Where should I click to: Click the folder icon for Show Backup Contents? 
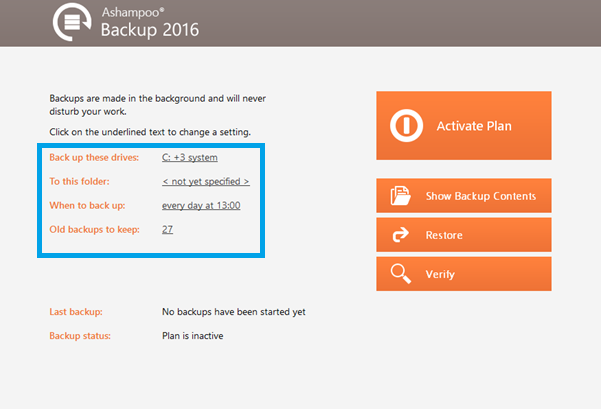[x=401, y=195]
